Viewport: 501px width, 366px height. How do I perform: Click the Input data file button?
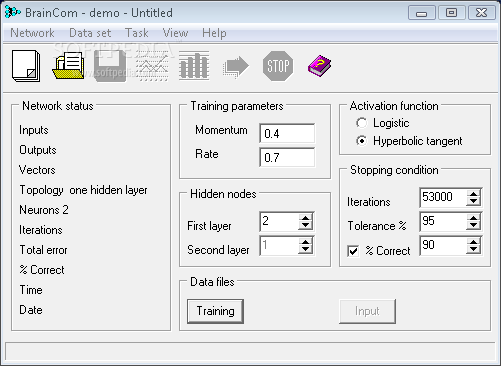367,311
